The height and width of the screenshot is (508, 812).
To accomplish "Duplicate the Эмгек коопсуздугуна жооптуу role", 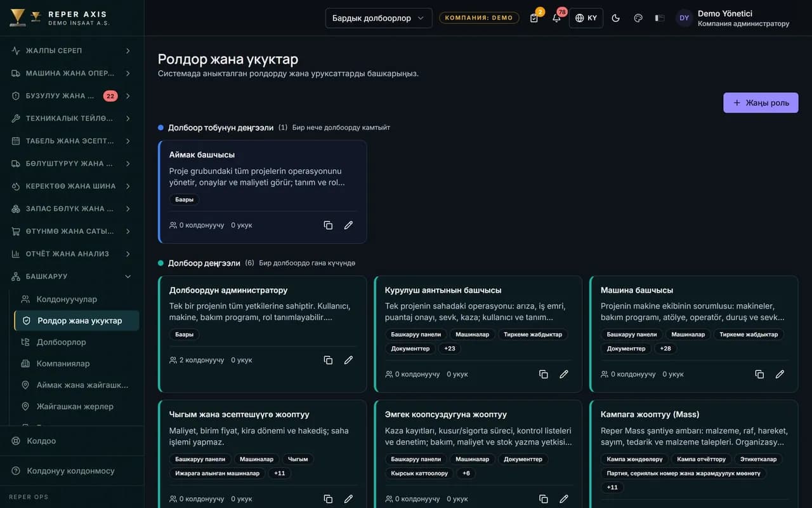I will click(x=544, y=498).
